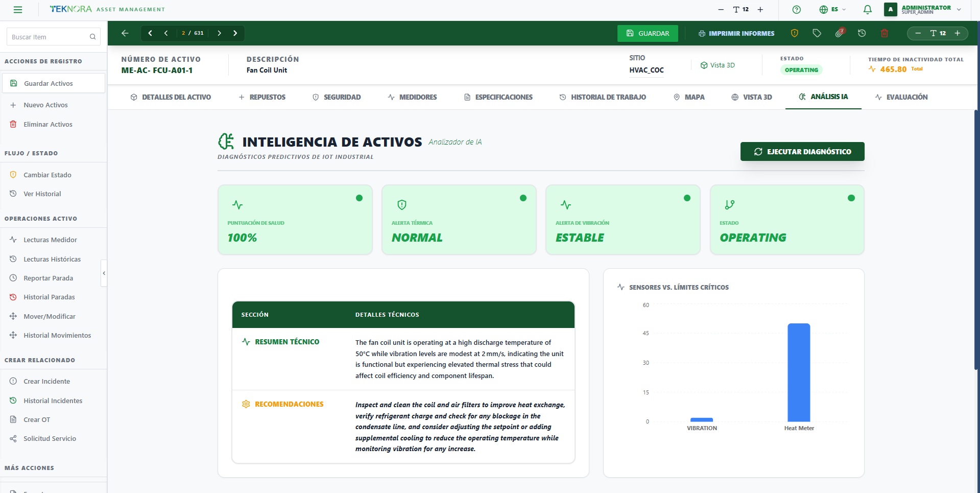Go to the next record
Image resolution: width=980 pixels, height=493 pixels.
pyautogui.click(x=219, y=33)
